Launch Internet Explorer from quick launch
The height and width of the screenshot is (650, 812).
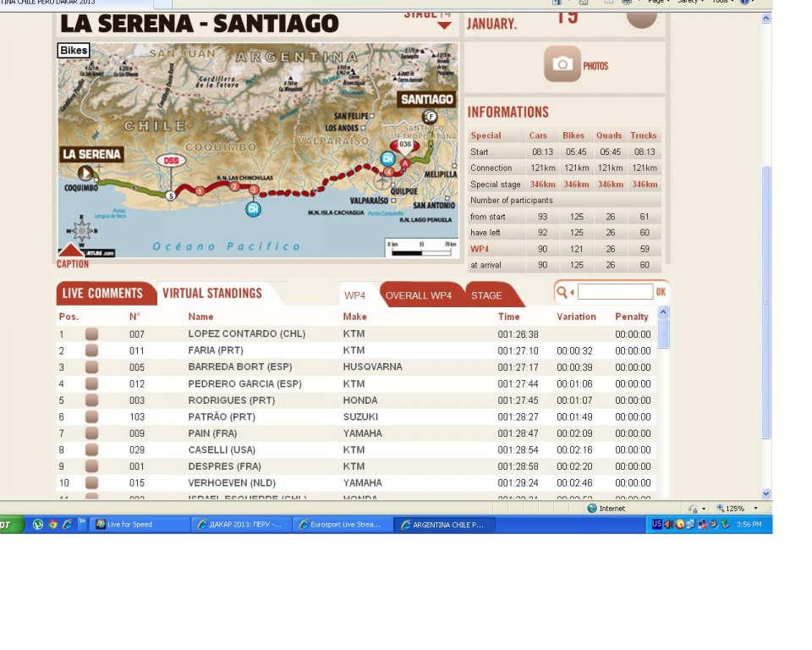point(68,524)
